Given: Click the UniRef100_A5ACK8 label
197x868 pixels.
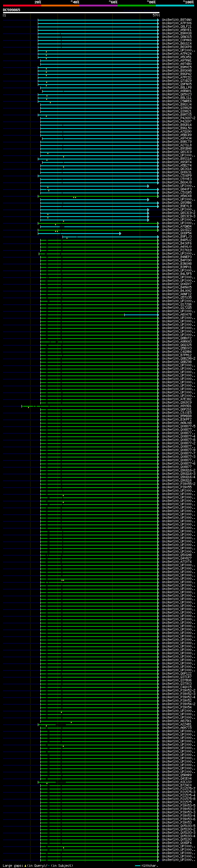Looking at the screenshot, I should 177,196.
